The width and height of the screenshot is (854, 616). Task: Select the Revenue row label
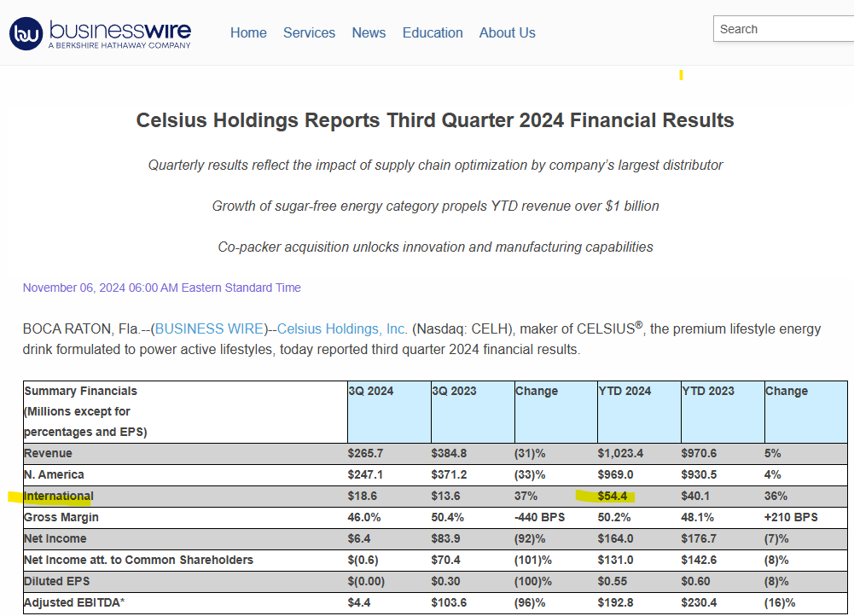[48, 453]
